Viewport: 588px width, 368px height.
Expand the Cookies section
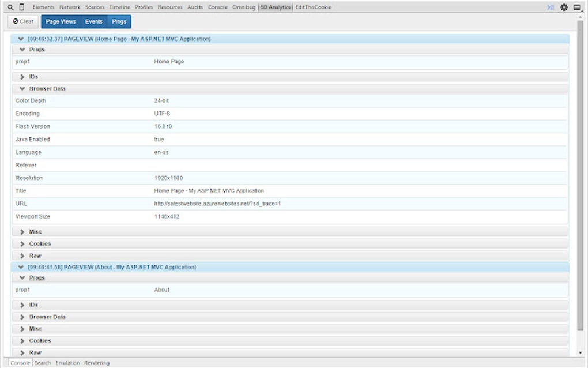click(22, 243)
